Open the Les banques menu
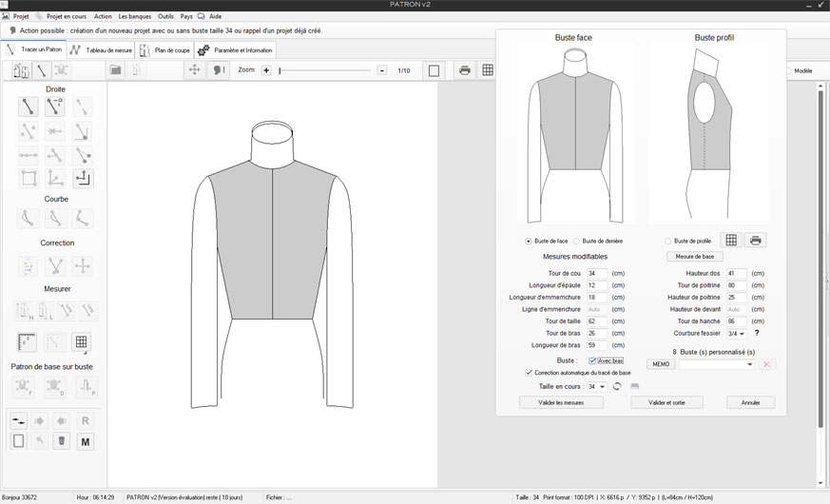Viewport: 830px width, 504px height. (x=134, y=16)
